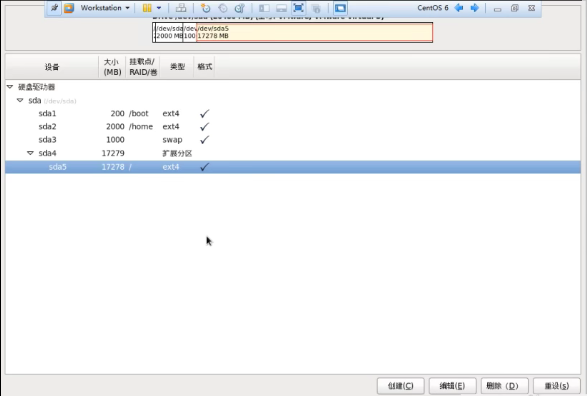This screenshot has height=396, width=587.
Task: Minimize the VMware full screen toolbar
Action: coord(498,9)
